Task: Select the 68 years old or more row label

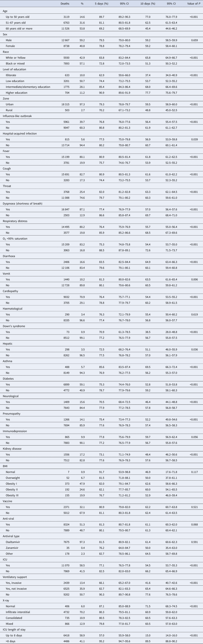Action: [x=19, y=28]
